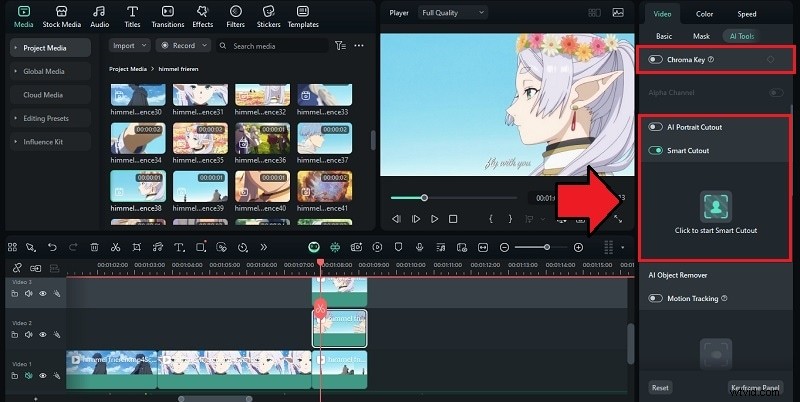Hide the Video 2 track with eye icon
Viewport: 800px width, 402px height.
coord(43,335)
